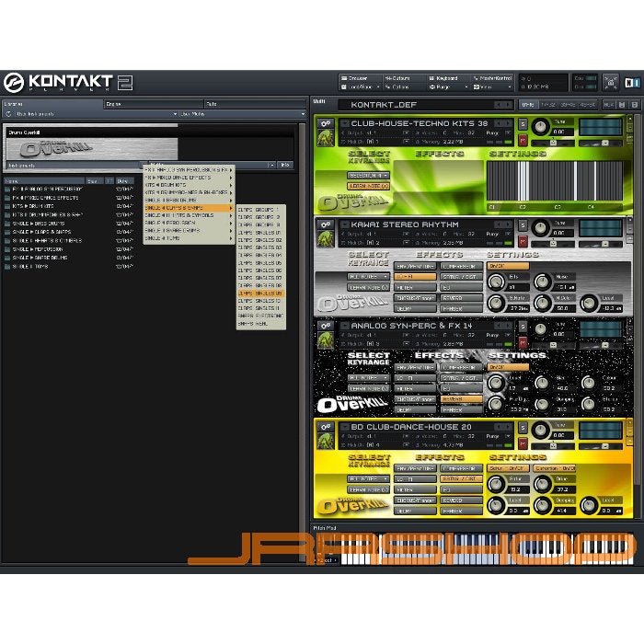Click next-instrument arrow on Club-House-Techno Kits 38
This screenshot has height=644, width=644.
pyautogui.click(x=508, y=123)
